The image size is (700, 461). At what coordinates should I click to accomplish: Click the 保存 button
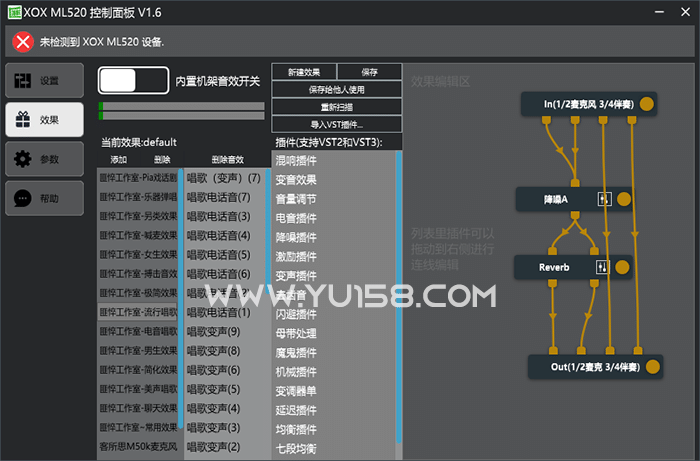(370, 72)
